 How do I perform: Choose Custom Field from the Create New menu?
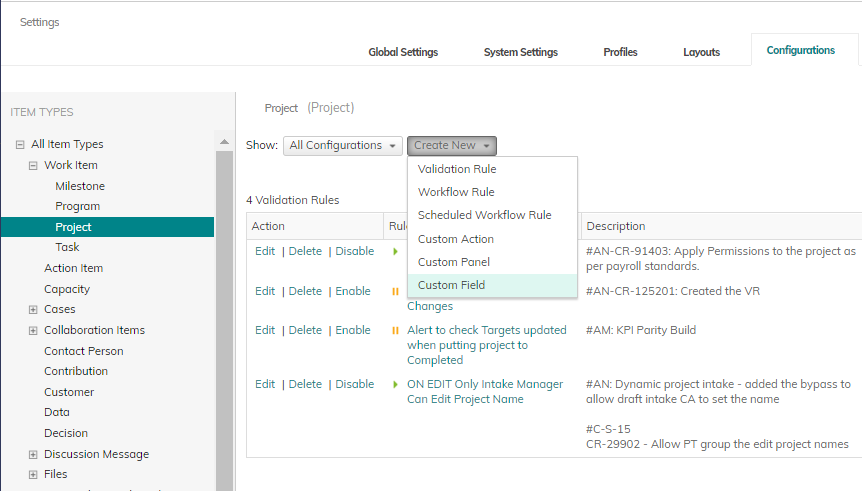(451, 286)
